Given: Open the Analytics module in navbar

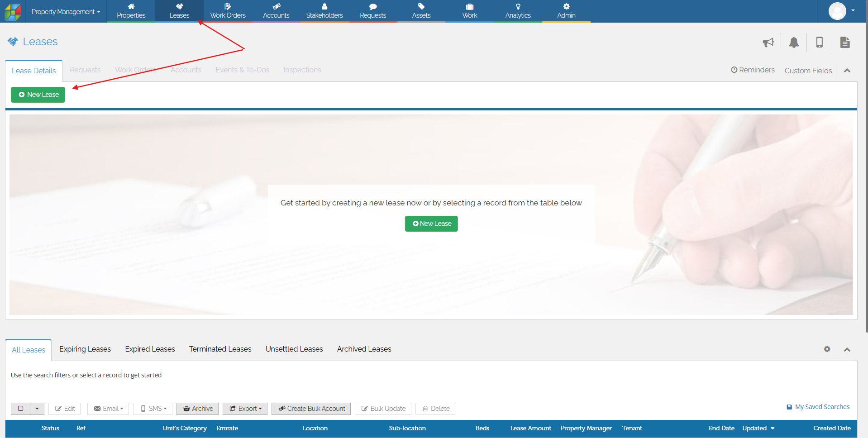Looking at the screenshot, I should (x=518, y=11).
